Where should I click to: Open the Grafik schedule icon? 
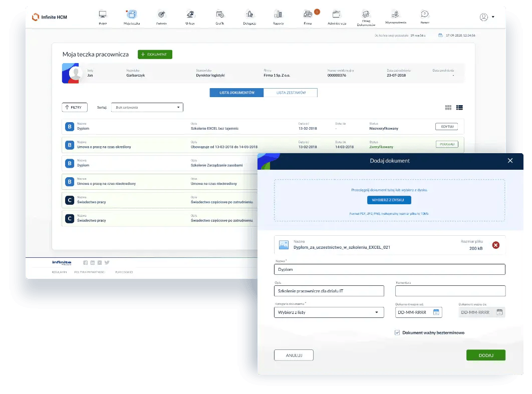click(220, 14)
